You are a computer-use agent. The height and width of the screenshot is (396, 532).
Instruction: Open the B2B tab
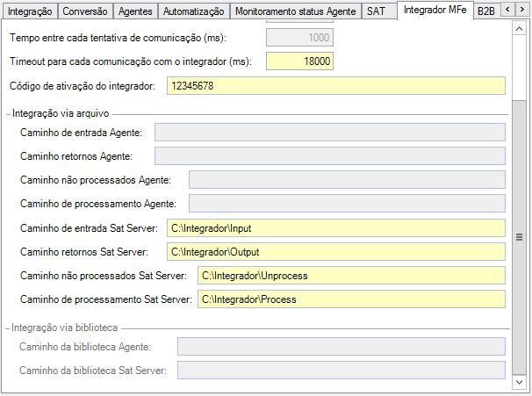point(485,11)
